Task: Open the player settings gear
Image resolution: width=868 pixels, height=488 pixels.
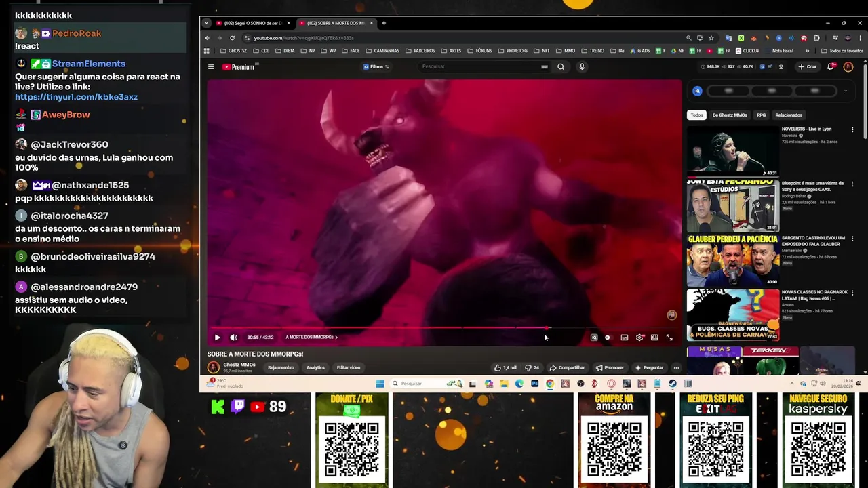Action: pyautogui.click(x=639, y=338)
